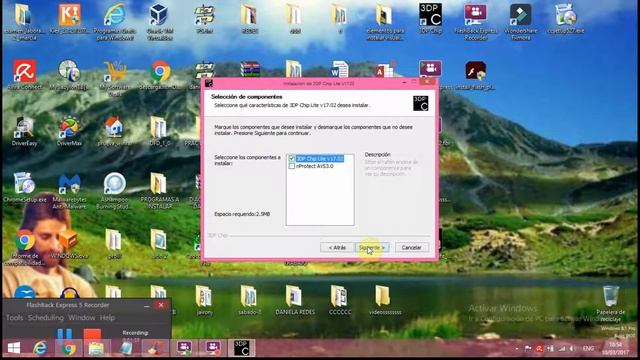This screenshot has width=640, height=360.
Task: Open the Google Chrome icon beside My Software Deals
Action: (x=160, y=74)
